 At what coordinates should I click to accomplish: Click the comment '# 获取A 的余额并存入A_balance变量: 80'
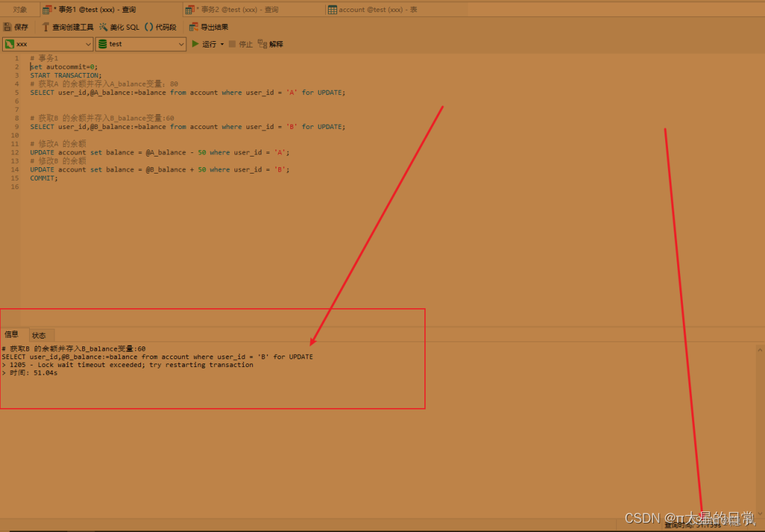104,84
